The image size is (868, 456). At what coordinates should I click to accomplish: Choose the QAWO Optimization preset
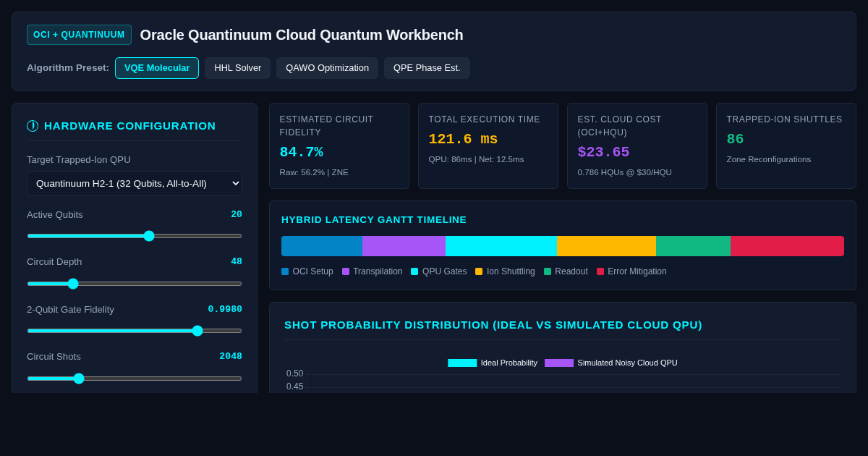(327, 68)
